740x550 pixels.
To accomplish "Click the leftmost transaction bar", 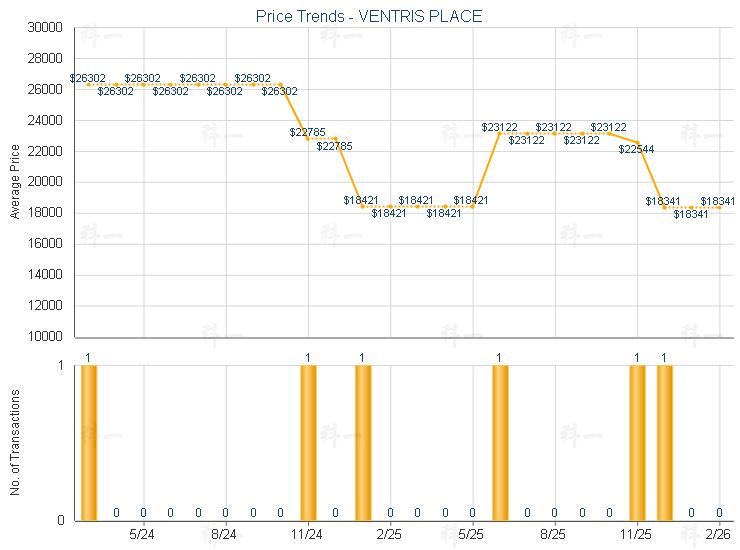I will [x=88, y=442].
